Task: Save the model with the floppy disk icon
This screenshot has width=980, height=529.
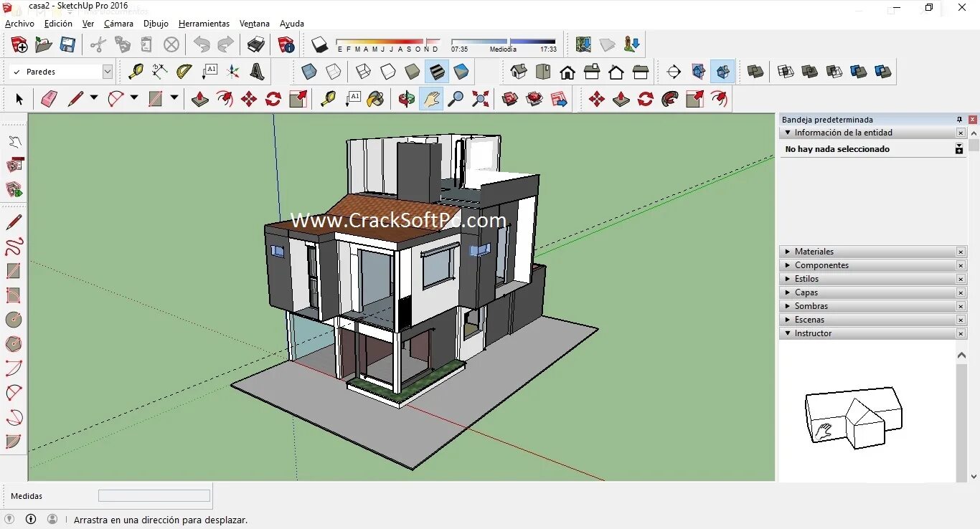Action: [x=67, y=45]
